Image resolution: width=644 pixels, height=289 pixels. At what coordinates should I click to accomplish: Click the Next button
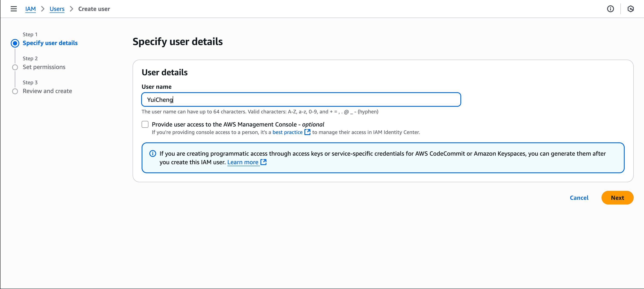click(617, 198)
